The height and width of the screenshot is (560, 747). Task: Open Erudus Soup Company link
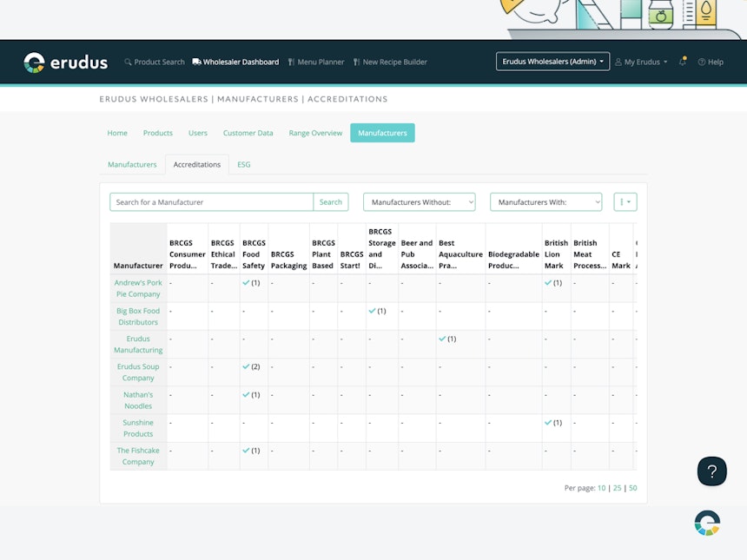138,372
